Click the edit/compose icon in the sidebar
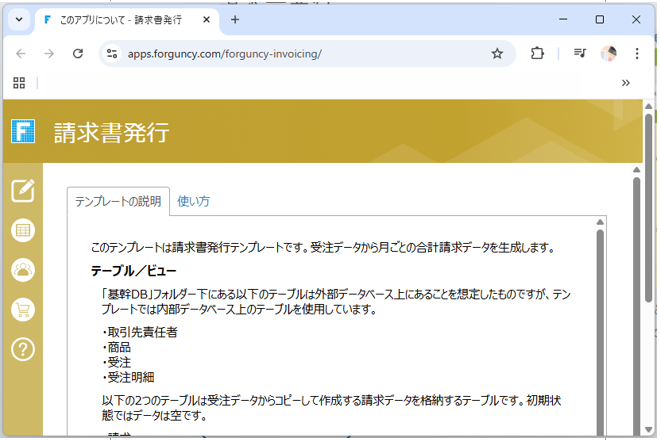The height and width of the screenshot is (440, 660). (22, 190)
